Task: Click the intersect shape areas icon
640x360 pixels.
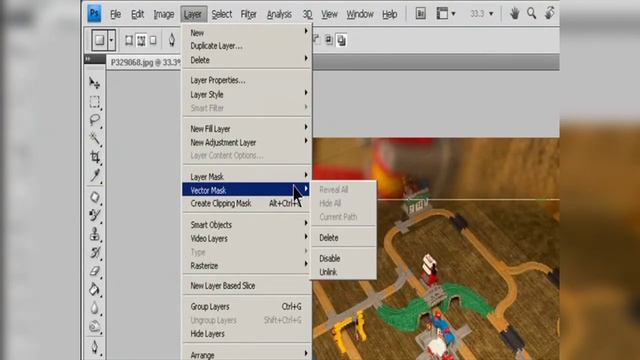Action: [329, 40]
